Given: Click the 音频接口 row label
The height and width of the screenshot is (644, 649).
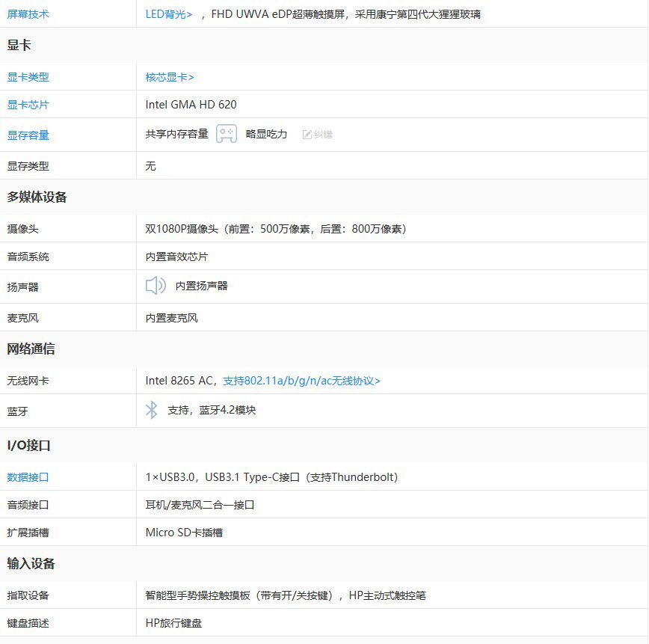Looking at the screenshot, I should click(x=28, y=505).
